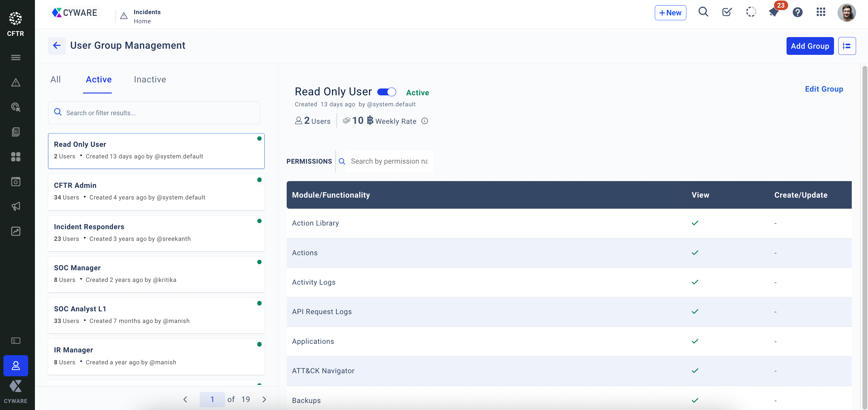Toggle the Read Only User active status
Image resolution: width=868 pixels, height=410 pixels.
tap(387, 92)
